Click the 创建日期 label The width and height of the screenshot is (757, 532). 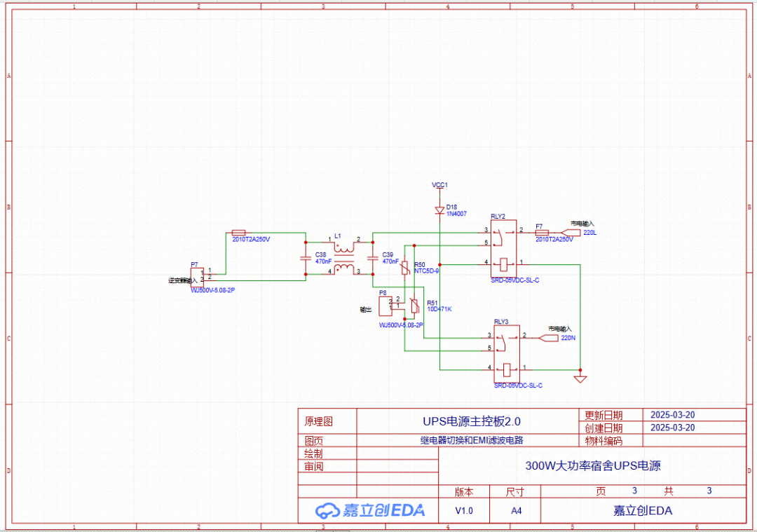click(x=603, y=428)
